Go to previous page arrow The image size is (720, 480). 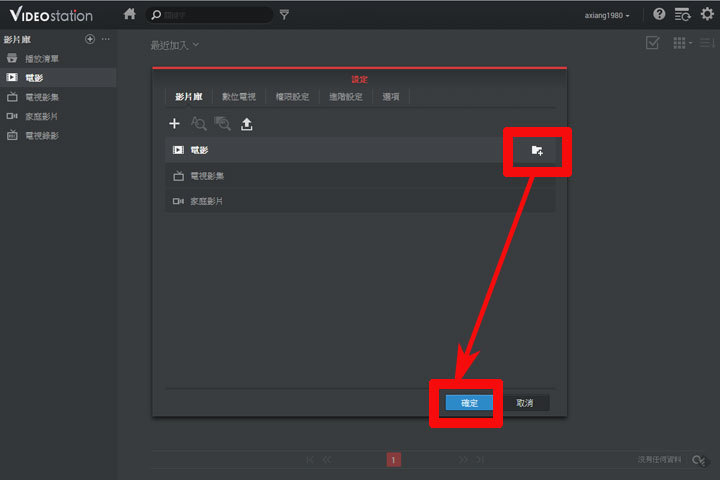(326, 459)
